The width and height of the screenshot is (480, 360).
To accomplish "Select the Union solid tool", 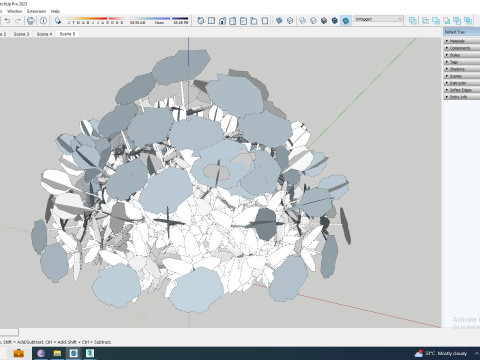I will point(436,21).
